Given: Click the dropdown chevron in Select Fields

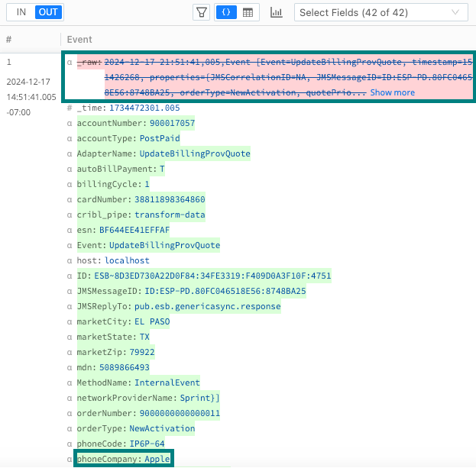Looking at the screenshot, I should click(x=457, y=12).
